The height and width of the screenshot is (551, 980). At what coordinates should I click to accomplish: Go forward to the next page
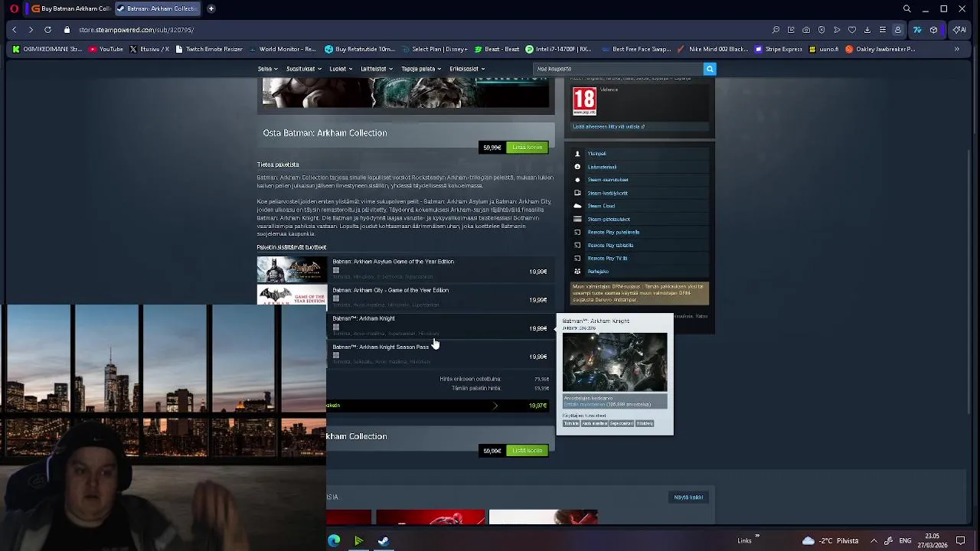point(31,30)
